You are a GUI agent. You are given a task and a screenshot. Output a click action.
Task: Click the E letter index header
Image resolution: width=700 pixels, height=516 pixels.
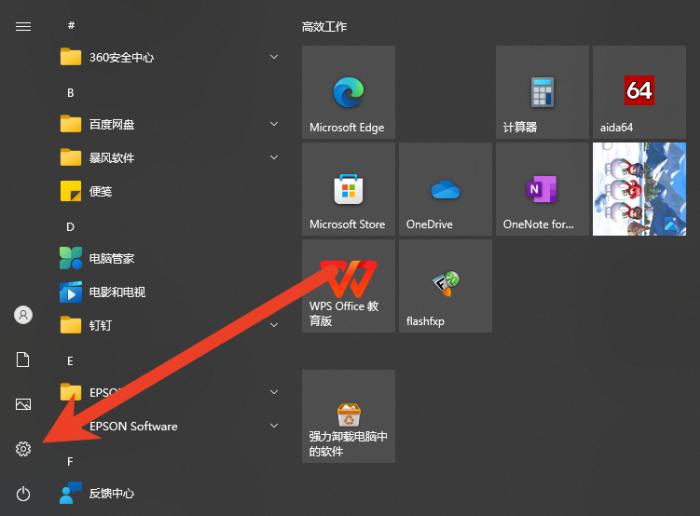[x=70, y=361]
